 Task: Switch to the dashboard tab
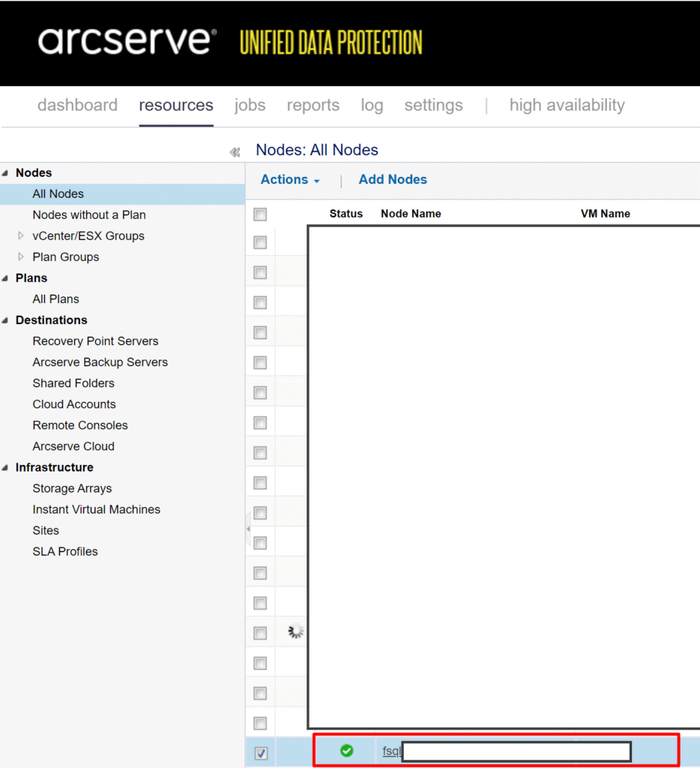77,106
